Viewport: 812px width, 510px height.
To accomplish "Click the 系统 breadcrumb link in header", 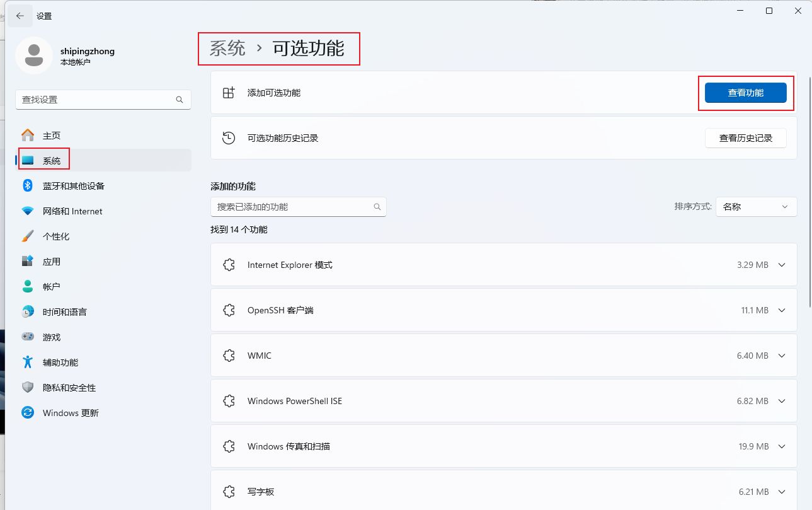I will (227, 49).
